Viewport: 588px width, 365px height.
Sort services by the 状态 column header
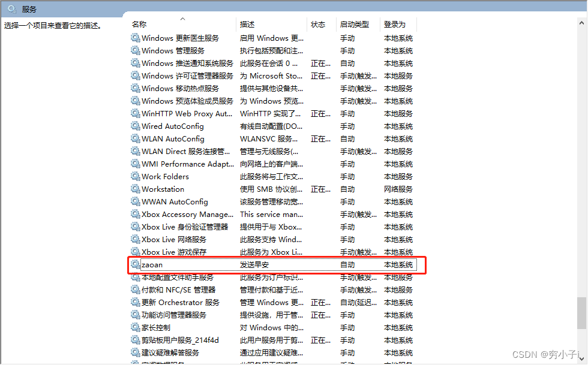click(x=318, y=25)
